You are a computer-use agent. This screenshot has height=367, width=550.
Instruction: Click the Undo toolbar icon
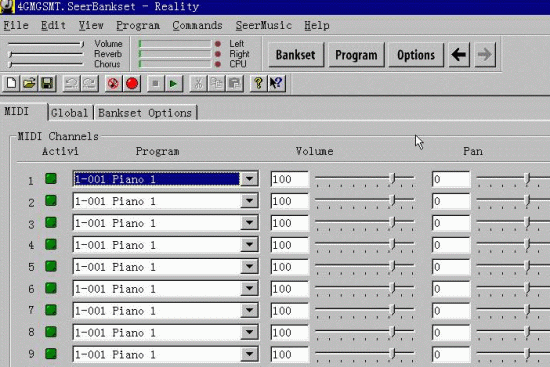click(72, 84)
